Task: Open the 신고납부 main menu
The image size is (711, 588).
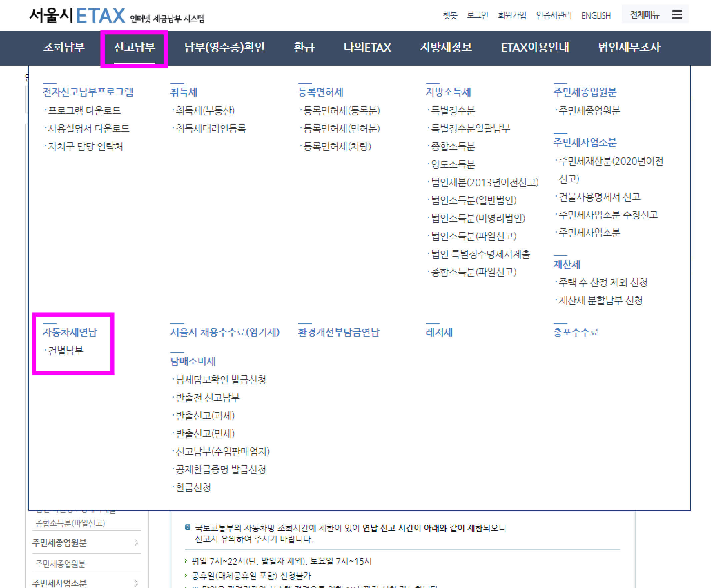Action: 134,47
